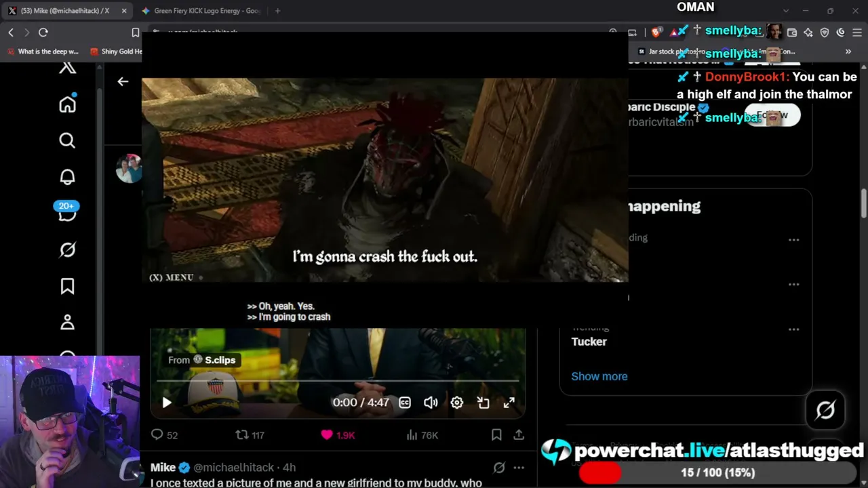Open the profile avatar beside the post
The height and width of the screenshot is (488, 868).
pos(128,168)
